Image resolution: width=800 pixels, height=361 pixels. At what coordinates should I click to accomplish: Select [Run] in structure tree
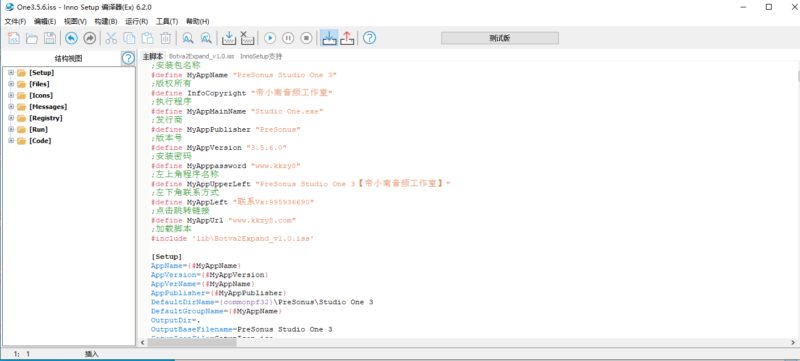[38, 130]
